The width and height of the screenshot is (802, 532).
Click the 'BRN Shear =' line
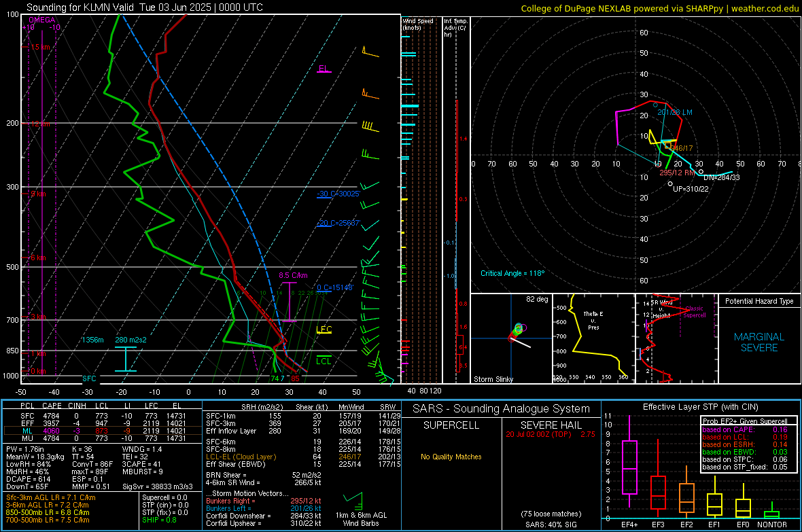coord(264,475)
